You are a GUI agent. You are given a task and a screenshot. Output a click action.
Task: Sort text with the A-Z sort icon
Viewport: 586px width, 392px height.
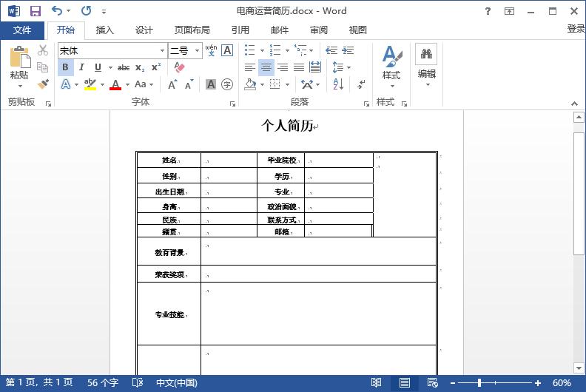point(338,84)
